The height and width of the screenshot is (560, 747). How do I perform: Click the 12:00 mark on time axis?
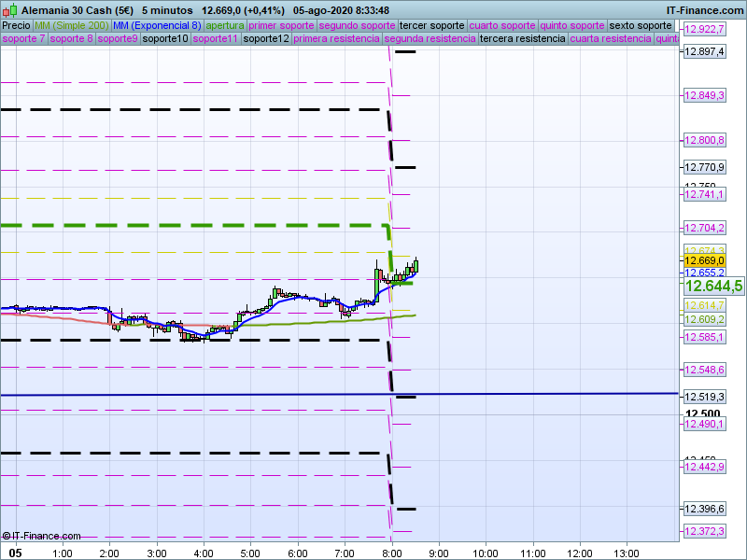580,553
